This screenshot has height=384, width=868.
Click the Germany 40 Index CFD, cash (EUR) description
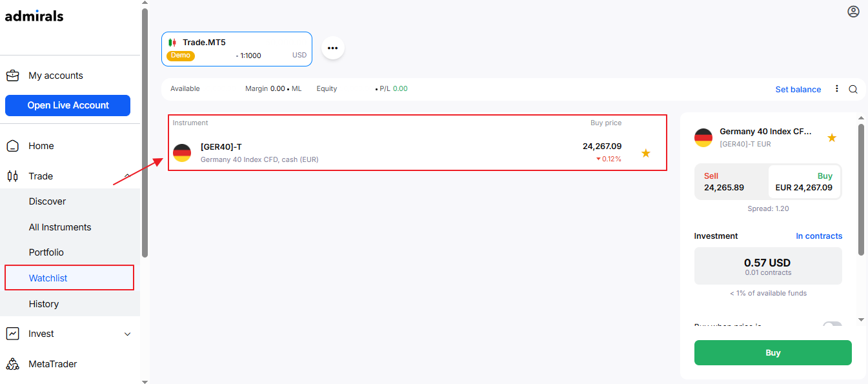pos(259,159)
